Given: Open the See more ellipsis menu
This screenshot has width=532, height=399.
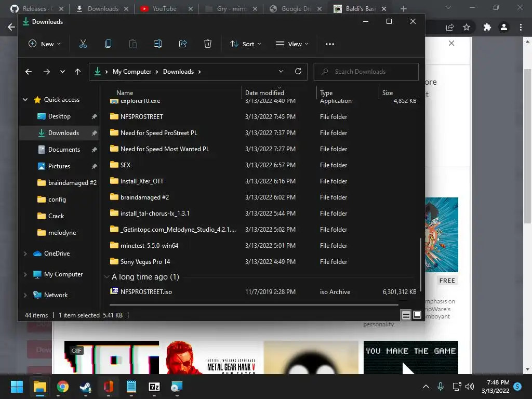Looking at the screenshot, I should pyautogui.click(x=330, y=44).
